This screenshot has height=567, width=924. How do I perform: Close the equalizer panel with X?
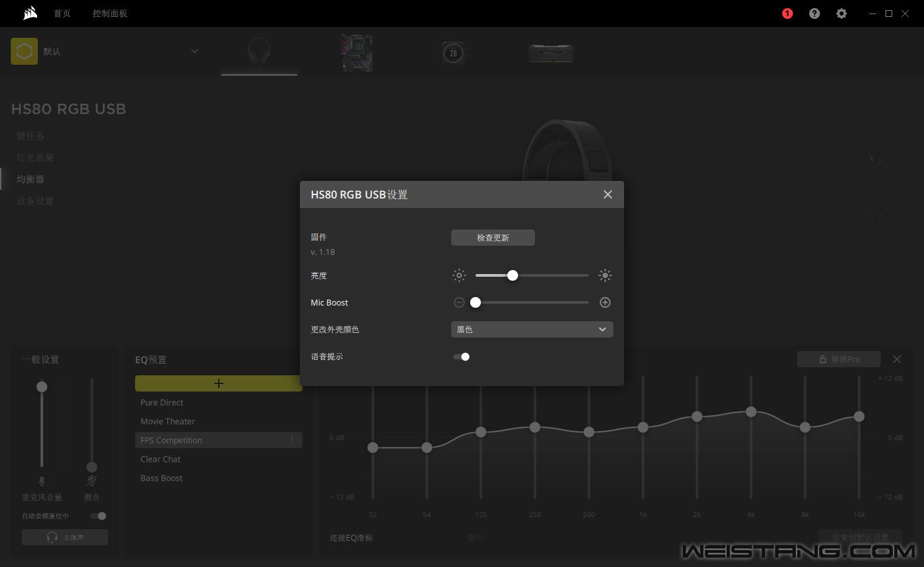coord(897,359)
